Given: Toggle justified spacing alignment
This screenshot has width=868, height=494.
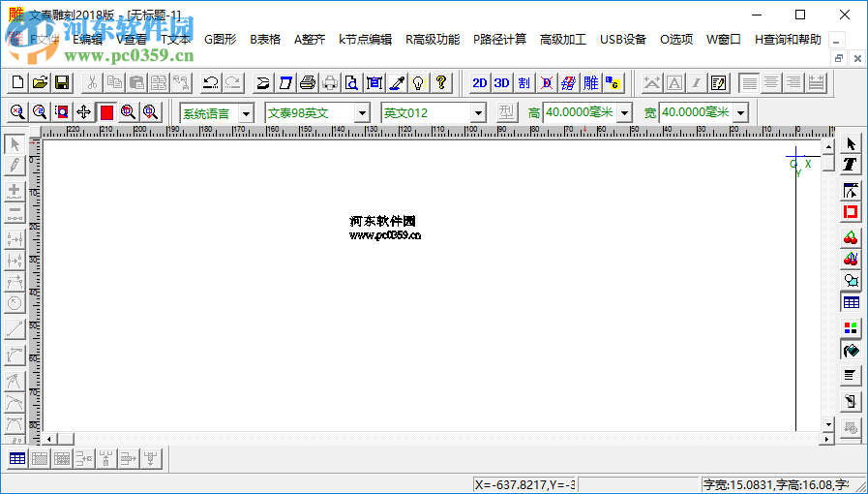Looking at the screenshot, I should tap(816, 83).
